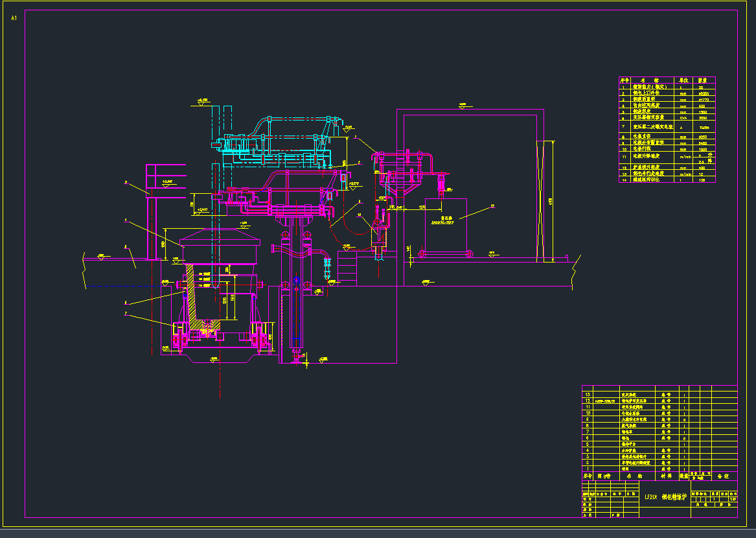Screen dimensions: 756x538
Task: Click the transformer box in the drawing
Action: [446, 224]
